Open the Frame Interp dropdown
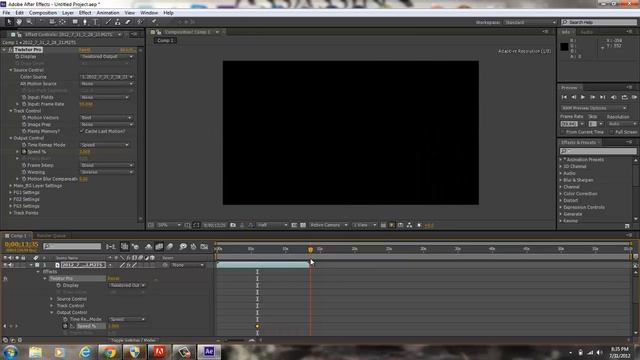Viewport: 640px width, 360px height. coord(107,165)
